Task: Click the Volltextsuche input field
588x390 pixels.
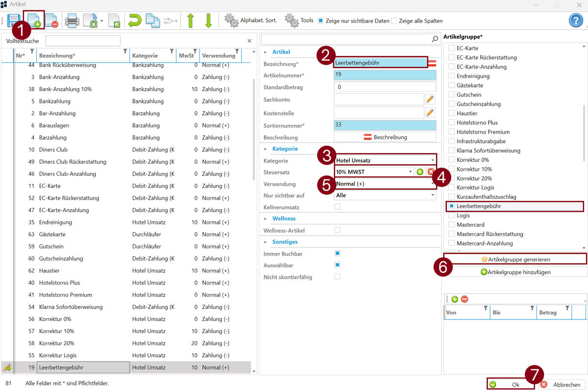Action: click(83, 41)
